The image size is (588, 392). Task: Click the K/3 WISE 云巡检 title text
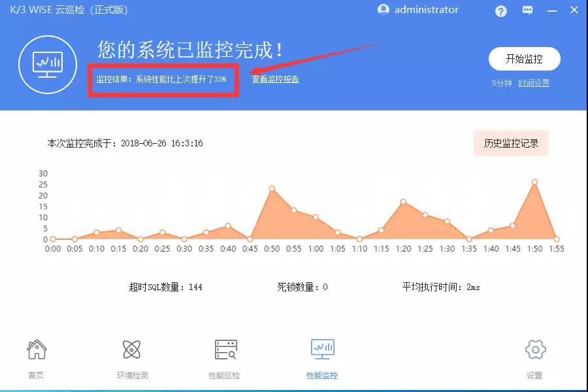(69, 10)
